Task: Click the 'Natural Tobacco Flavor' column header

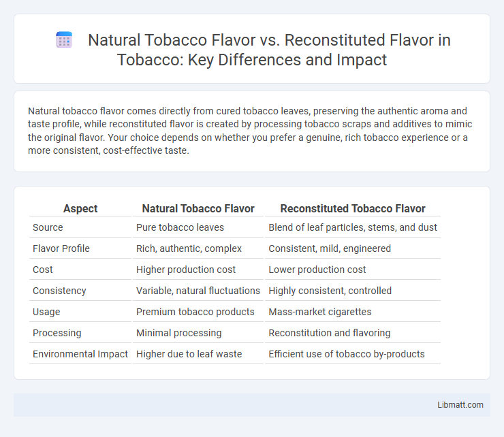Action: (198, 208)
